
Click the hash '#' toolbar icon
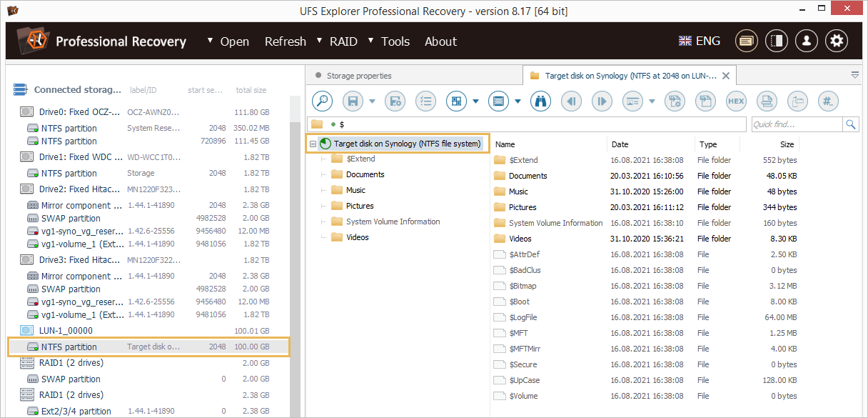click(828, 101)
